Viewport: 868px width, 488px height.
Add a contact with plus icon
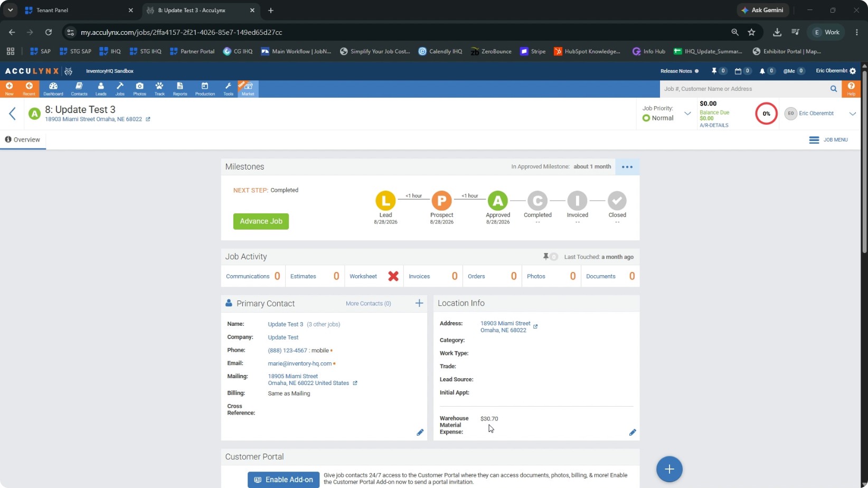[x=419, y=303]
